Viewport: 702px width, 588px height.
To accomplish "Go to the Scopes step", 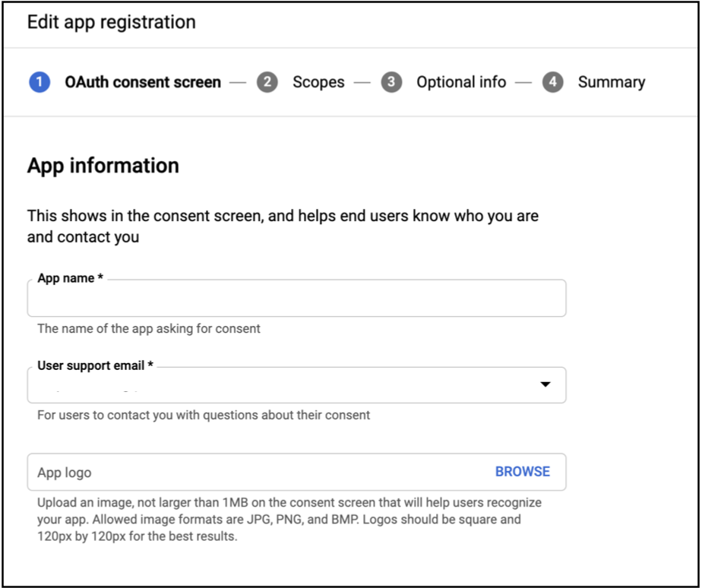I will pyautogui.click(x=318, y=82).
